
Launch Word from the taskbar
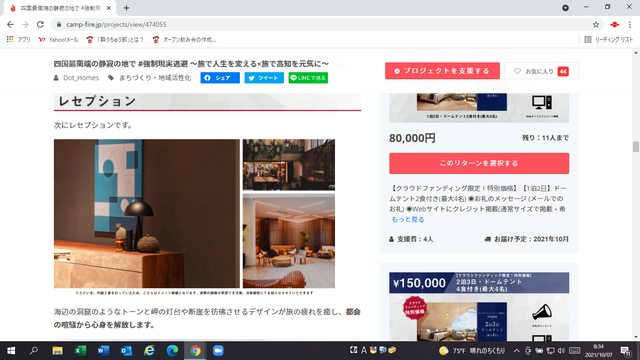click(x=103, y=351)
